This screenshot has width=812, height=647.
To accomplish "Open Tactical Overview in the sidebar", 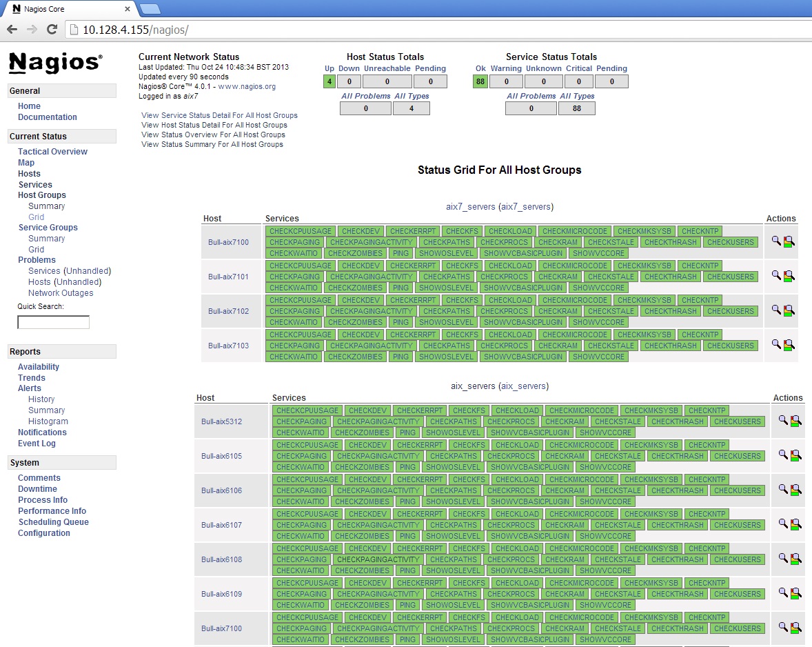I will tap(52, 152).
